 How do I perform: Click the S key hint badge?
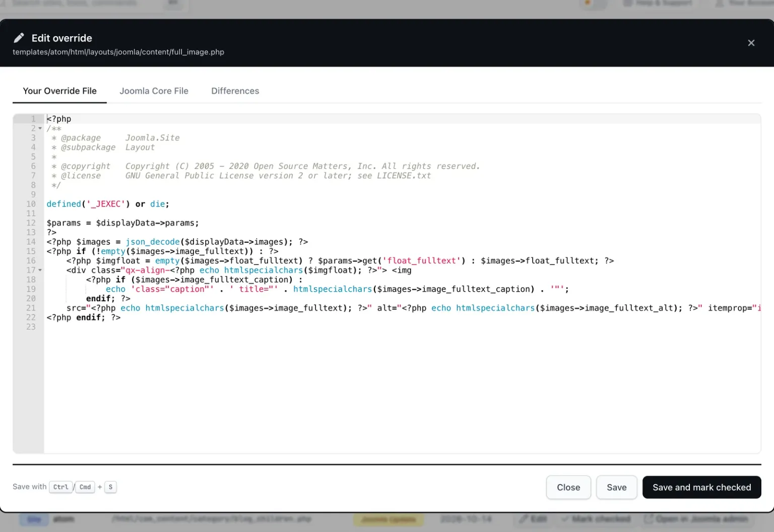110,487
